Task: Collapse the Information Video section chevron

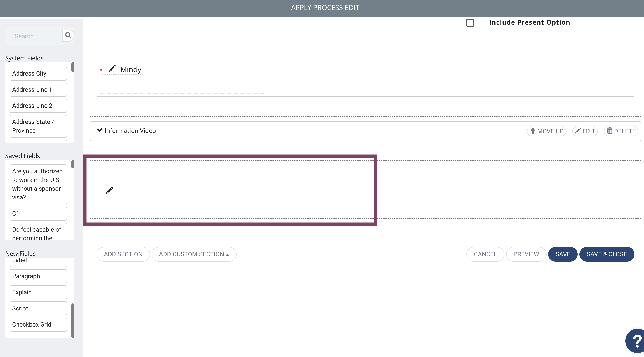Action: (100, 130)
